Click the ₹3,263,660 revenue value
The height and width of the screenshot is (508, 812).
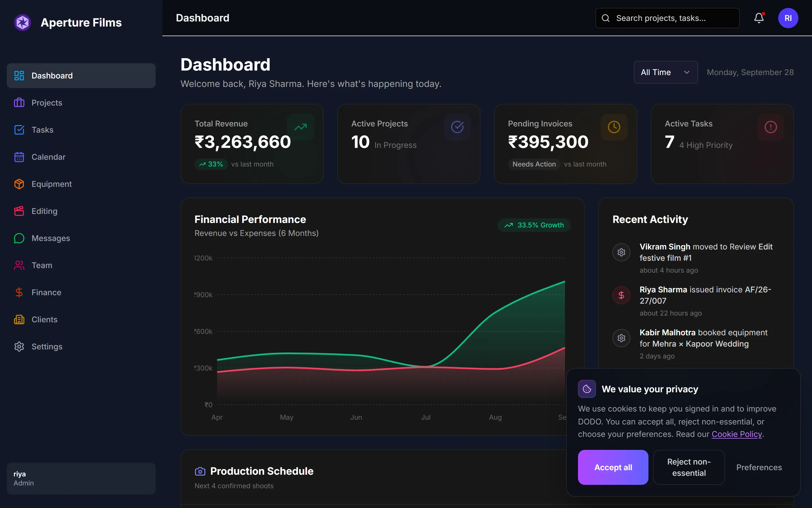tap(242, 142)
